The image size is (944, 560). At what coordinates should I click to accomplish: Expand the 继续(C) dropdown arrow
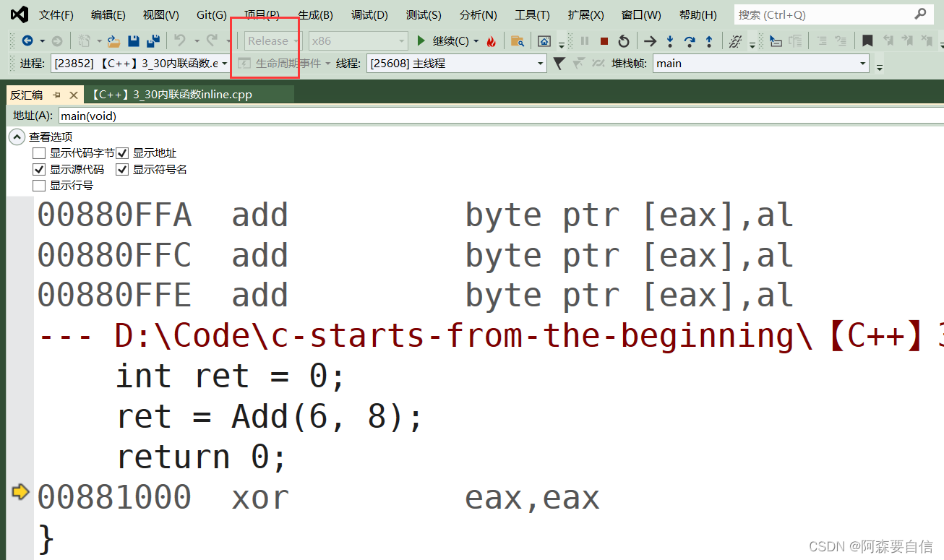click(476, 41)
